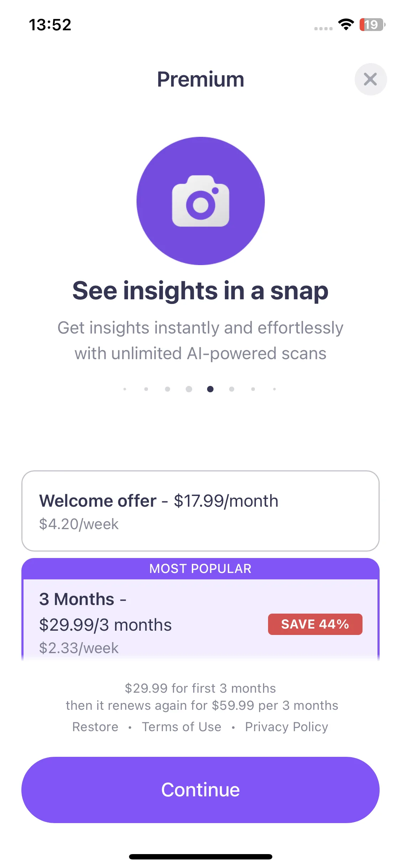Jump to the first carousel page dot
This screenshot has width=401, height=868.
click(x=125, y=389)
